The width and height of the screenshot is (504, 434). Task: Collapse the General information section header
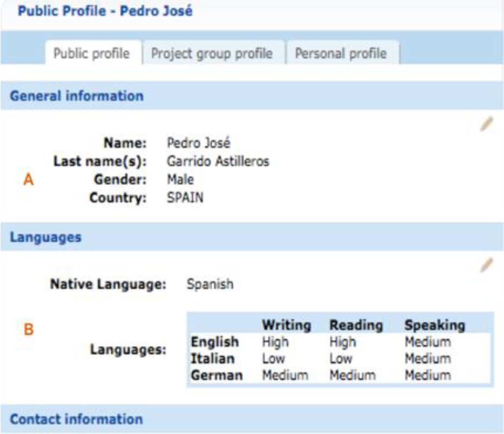point(77,96)
